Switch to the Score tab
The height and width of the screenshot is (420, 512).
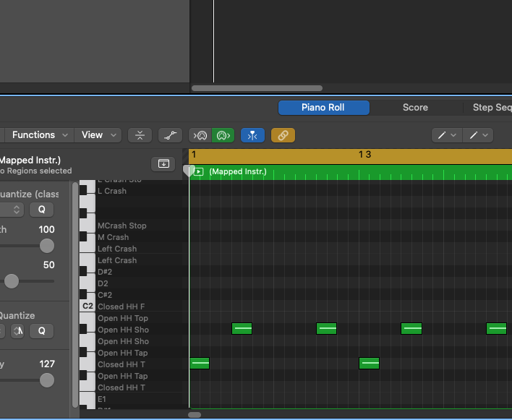click(x=415, y=108)
